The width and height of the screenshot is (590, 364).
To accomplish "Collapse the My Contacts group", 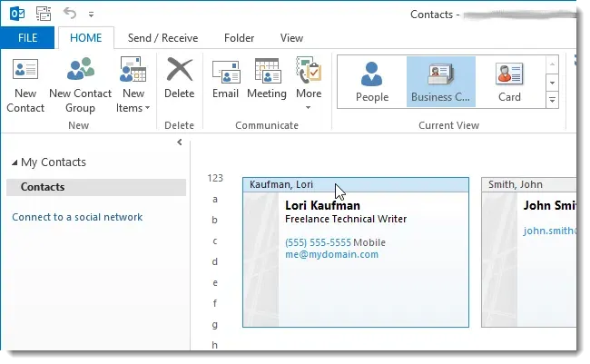I will 15,162.
